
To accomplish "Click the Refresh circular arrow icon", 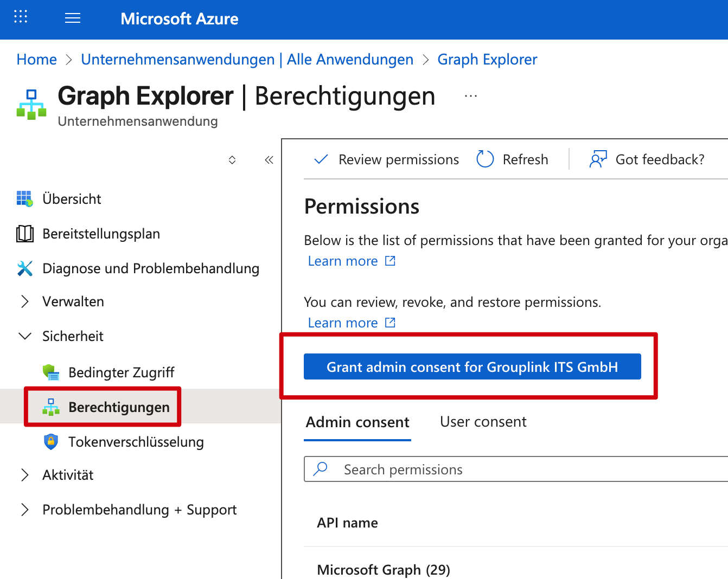I will 484,159.
